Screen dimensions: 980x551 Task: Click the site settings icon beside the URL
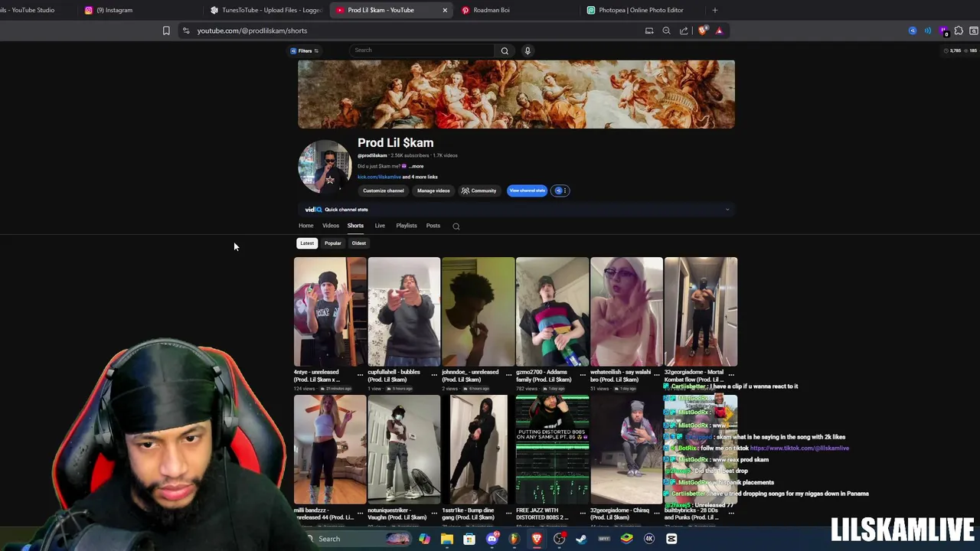186,31
